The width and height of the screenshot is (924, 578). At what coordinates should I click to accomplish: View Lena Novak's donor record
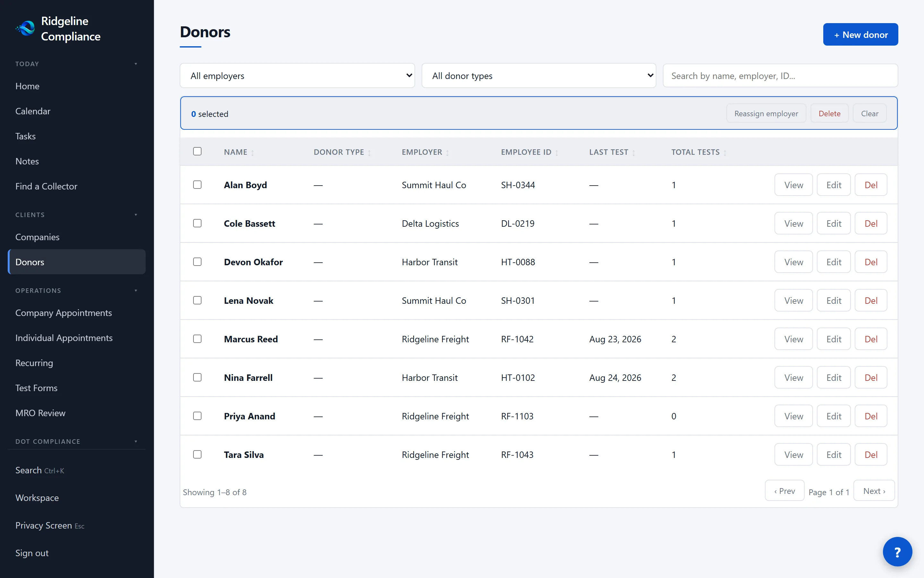[x=793, y=301]
